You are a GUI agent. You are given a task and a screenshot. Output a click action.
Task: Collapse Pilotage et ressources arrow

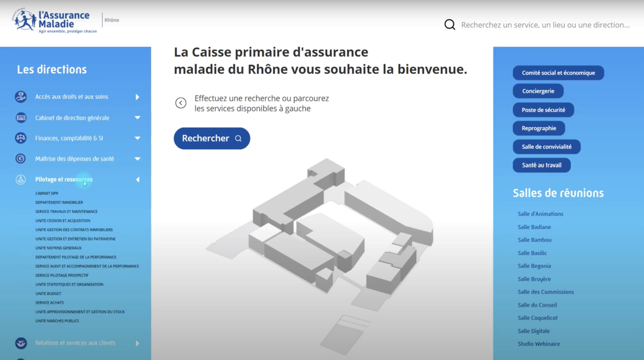tap(137, 179)
